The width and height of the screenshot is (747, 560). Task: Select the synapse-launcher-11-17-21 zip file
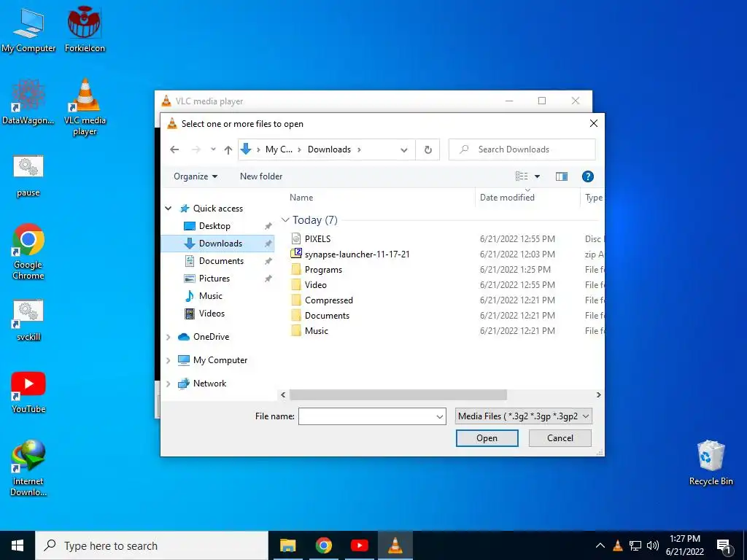[x=350, y=254]
